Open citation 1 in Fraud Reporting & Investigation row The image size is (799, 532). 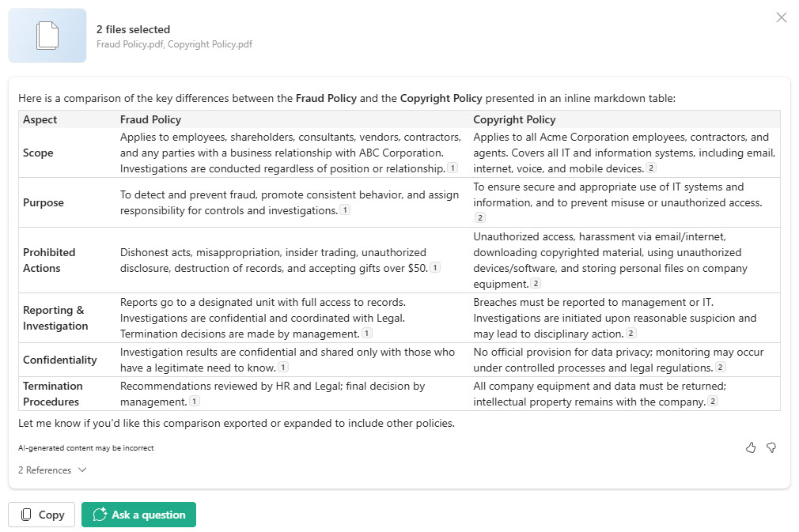pos(367,334)
